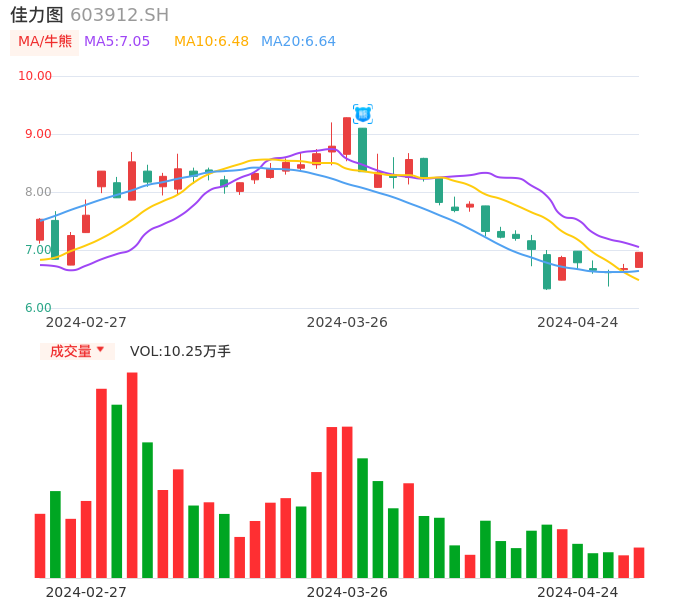This screenshot has width=686, height=606.
Task: Click the 10.00 price axis label
Action: (35, 76)
